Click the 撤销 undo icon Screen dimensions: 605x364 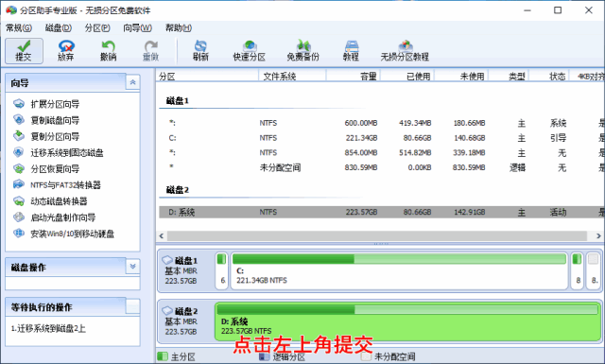(109, 50)
